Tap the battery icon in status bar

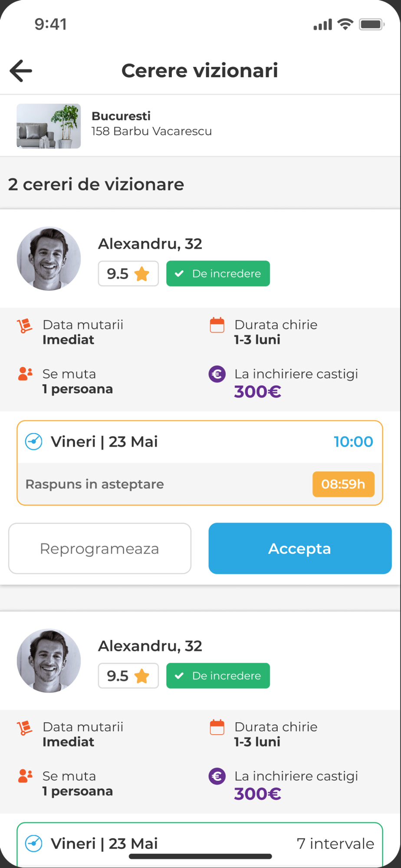click(371, 24)
